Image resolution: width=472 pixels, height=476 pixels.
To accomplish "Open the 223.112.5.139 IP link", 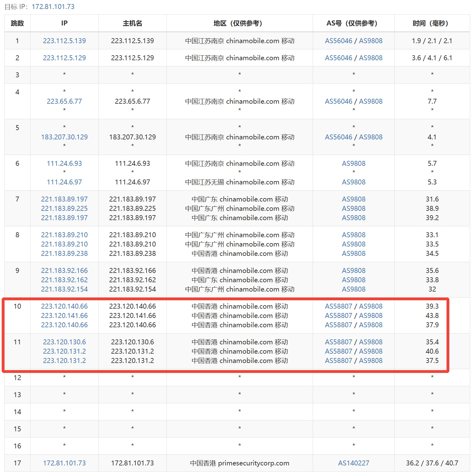I will point(64,41).
